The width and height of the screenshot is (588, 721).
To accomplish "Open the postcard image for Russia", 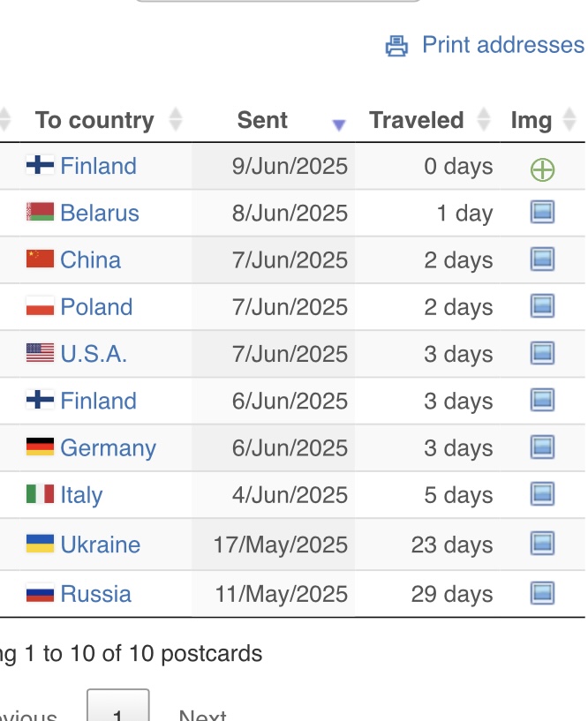I will (x=542, y=593).
